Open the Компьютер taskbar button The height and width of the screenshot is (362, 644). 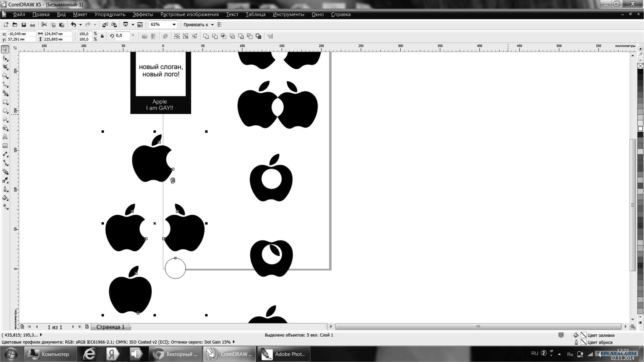50,354
